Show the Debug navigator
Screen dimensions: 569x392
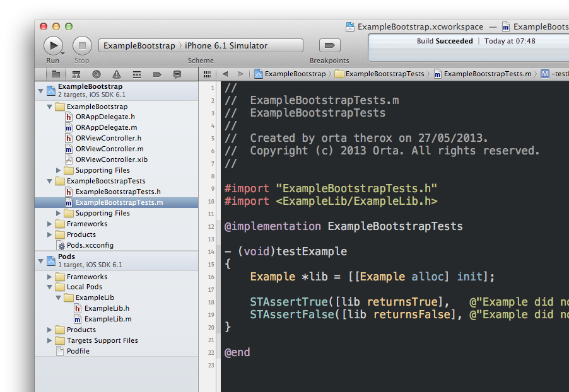pyautogui.click(x=137, y=74)
